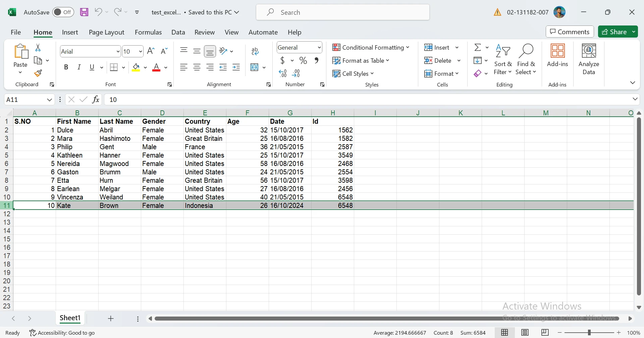Apply the yellow Fill Color swatch
This screenshot has width=644, height=338.
point(136,67)
